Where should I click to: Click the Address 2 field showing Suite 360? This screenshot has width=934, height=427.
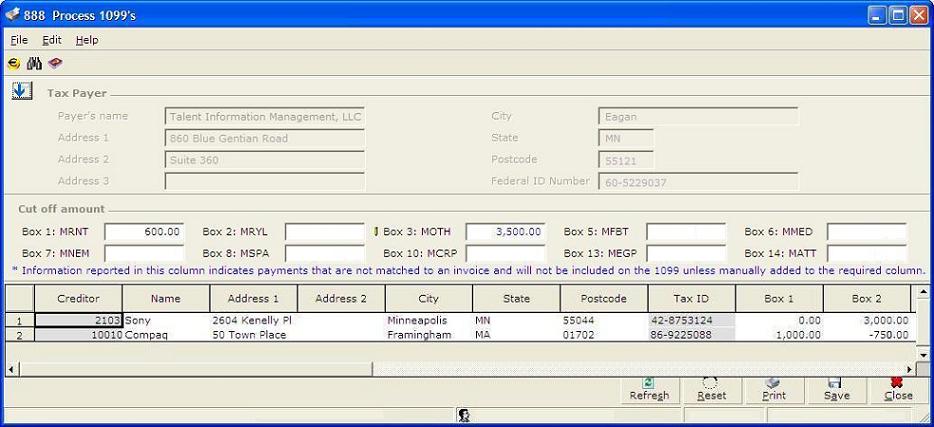tap(264, 160)
